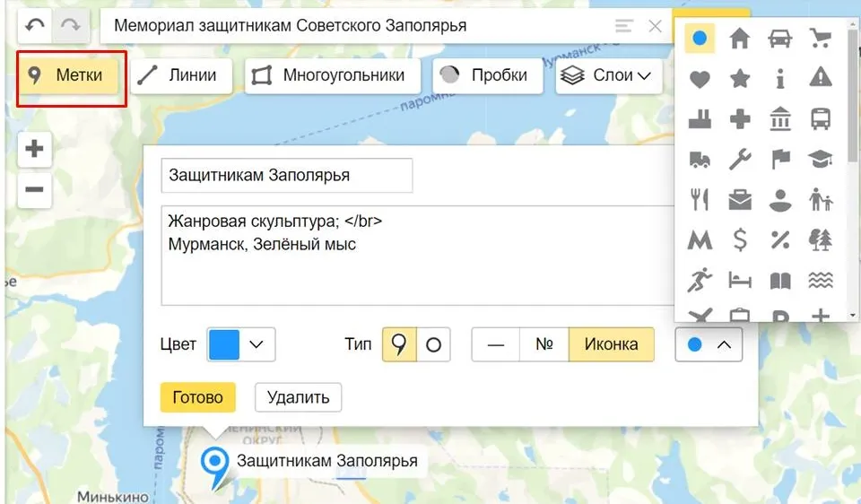The height and width of the screenshot is (504, 861).
Task: Confirm marker with Готово button
Action: tap(197, 397)
